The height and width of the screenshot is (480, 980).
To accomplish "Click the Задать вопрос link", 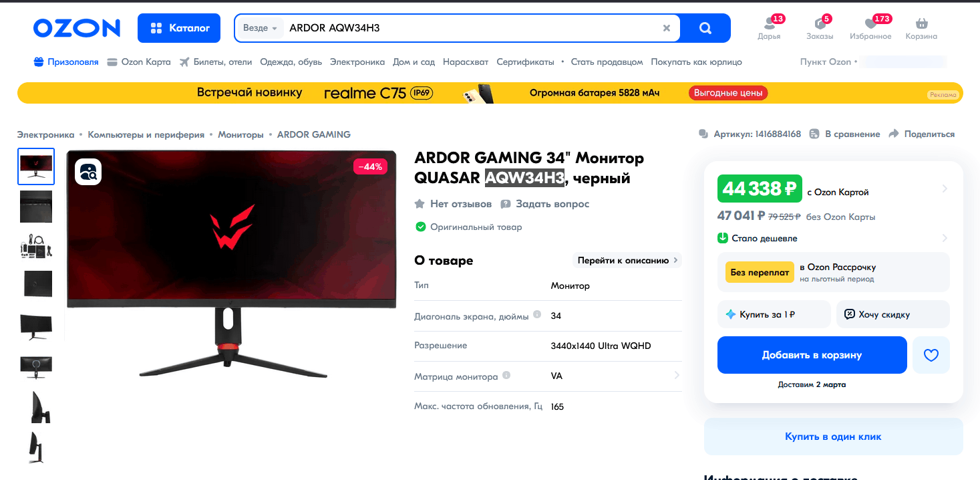I will pos(545,204).
